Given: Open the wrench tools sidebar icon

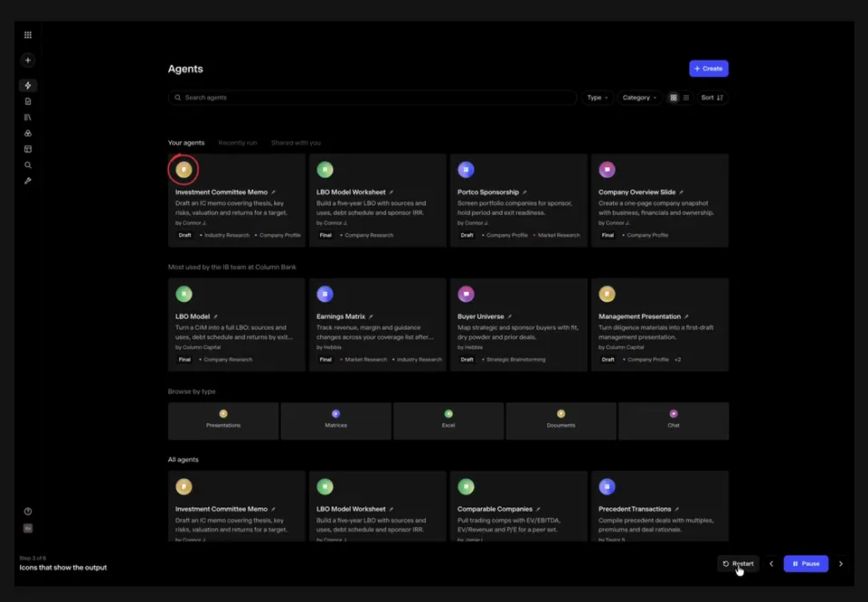Looking at the screenshot, I should [x=28, y=181].
